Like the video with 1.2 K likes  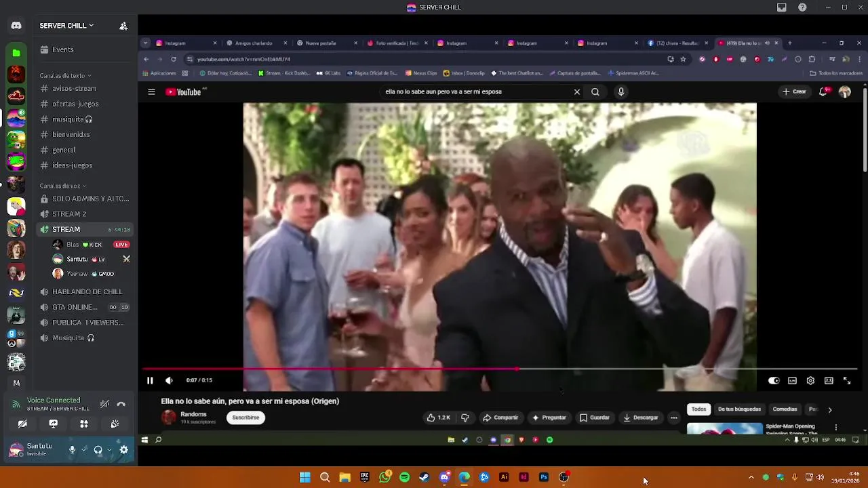(x=438, y=418)
